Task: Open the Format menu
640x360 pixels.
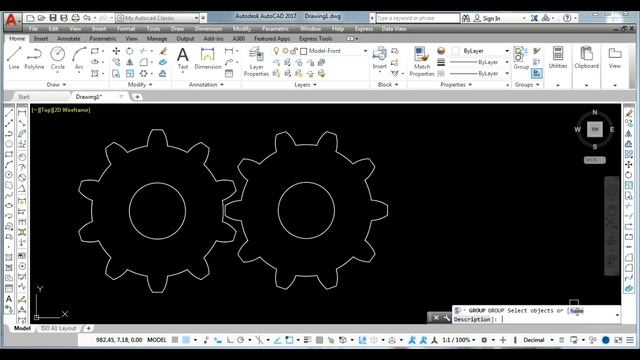Action: click(x=126, y=29)
